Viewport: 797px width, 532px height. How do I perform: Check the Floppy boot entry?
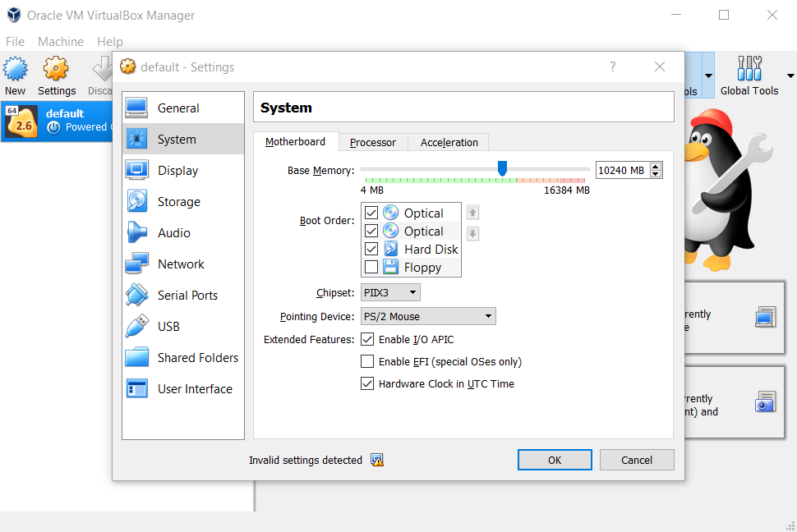click(371, 267)
